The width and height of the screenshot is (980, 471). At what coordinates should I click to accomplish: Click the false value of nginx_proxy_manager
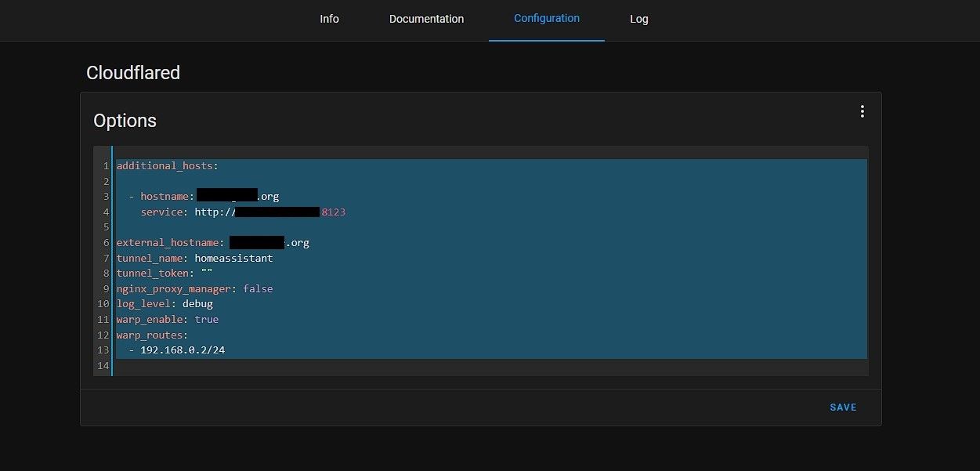(258, 288)
